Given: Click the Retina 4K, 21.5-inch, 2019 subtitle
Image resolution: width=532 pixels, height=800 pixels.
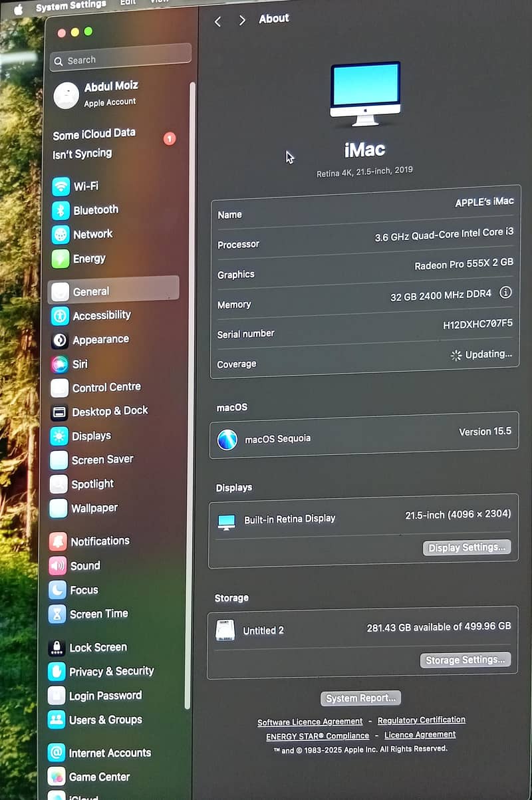Looking at the screenshot, I should (x=364, y=172).
